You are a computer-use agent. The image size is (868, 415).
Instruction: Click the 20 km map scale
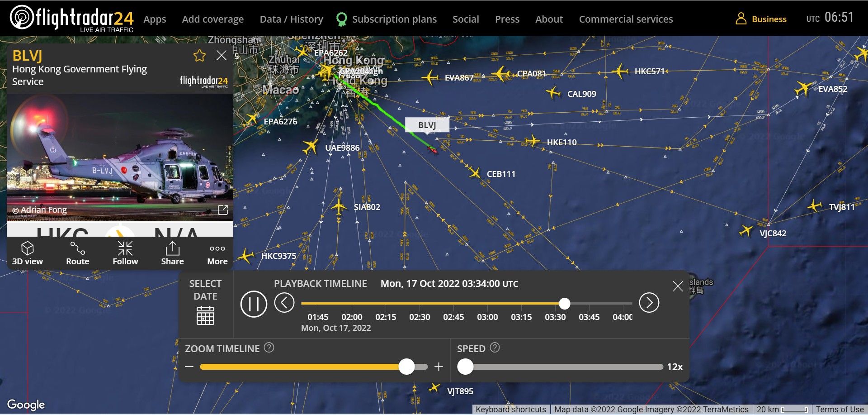[x=782, y=409]
